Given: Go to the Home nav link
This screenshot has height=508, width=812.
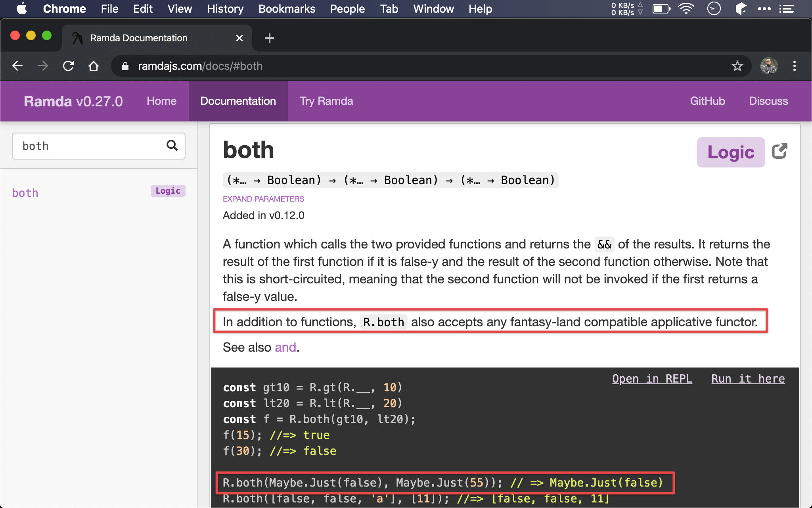Looking at the screenshot, I should [161, 101].
